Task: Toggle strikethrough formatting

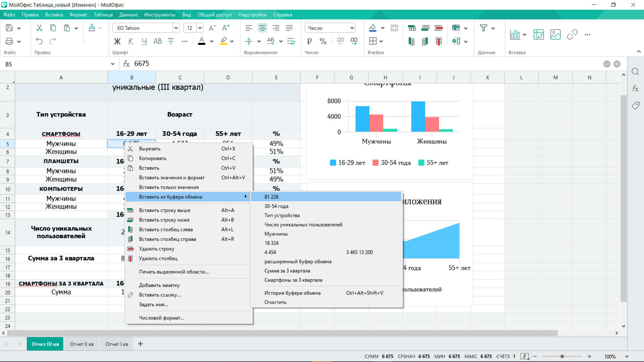Action: click(x=171, y=41)
